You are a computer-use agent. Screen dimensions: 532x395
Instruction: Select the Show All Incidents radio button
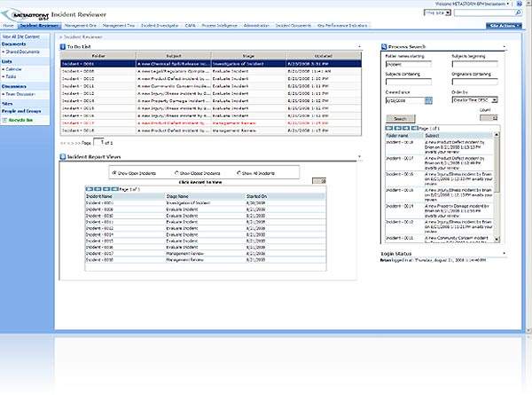(x=239, y=172)
